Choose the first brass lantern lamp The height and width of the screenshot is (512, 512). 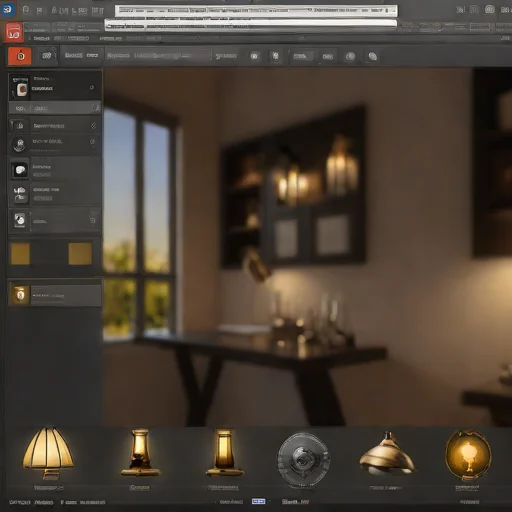[x=140, y=453]
